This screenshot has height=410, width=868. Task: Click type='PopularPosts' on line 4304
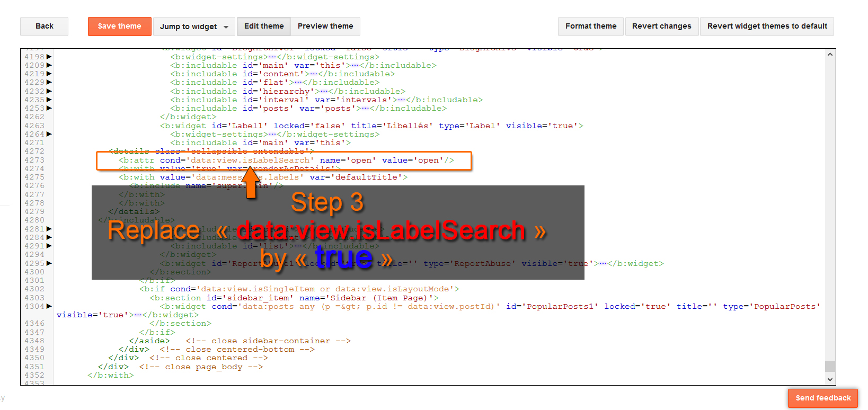pyautogui.click(x=772, y=306)
